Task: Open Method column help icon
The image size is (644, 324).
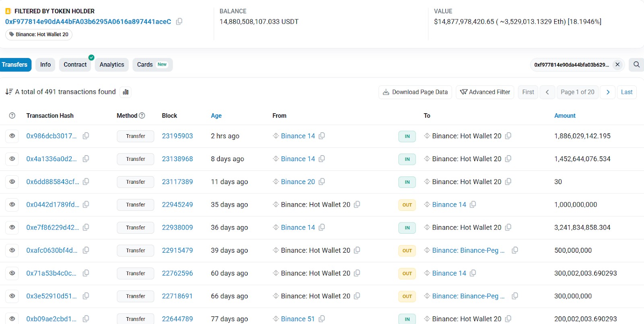Action: pos(142,116)
